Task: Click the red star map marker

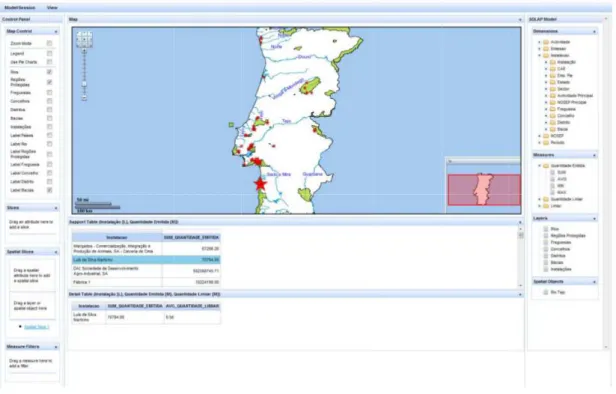Action: (260, 184)
